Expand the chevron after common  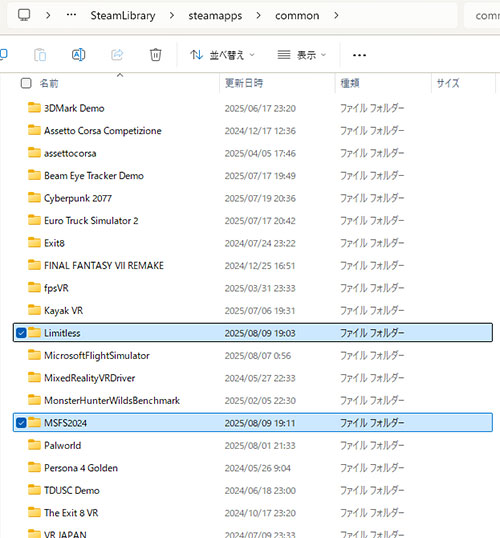[336, 15]
